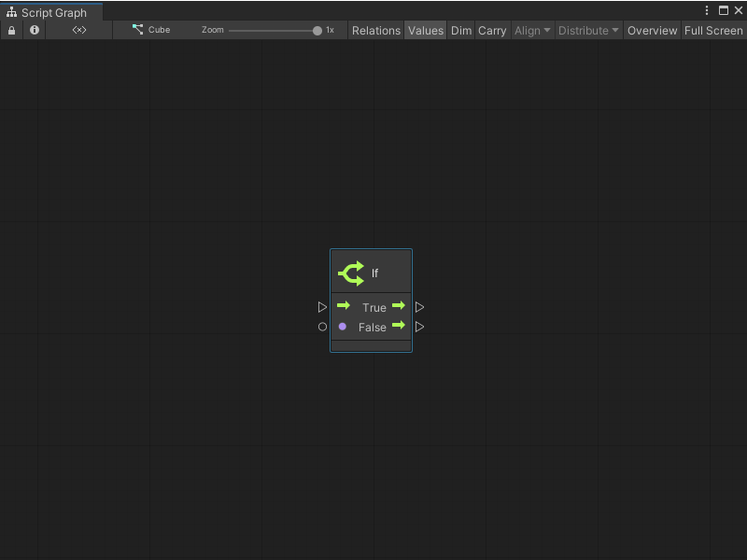Screen dimensions: 747x560
Task: Click the purple False input port
Action: click(x=342, y=327)
